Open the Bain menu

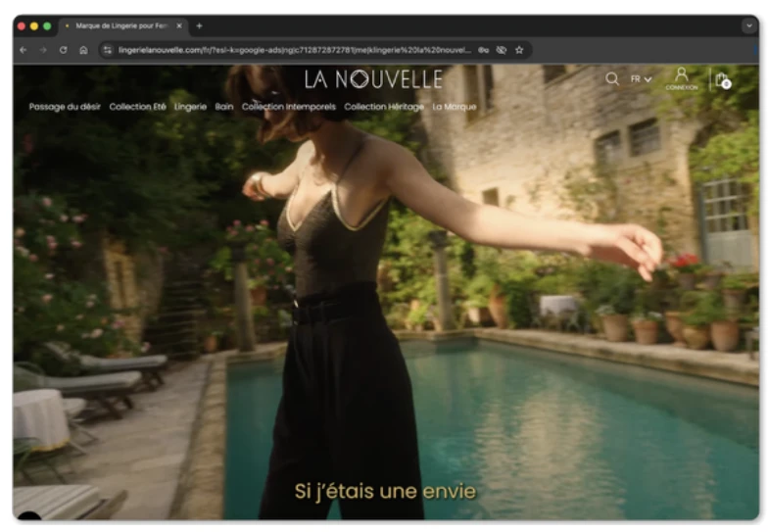[x=223, y=106]
